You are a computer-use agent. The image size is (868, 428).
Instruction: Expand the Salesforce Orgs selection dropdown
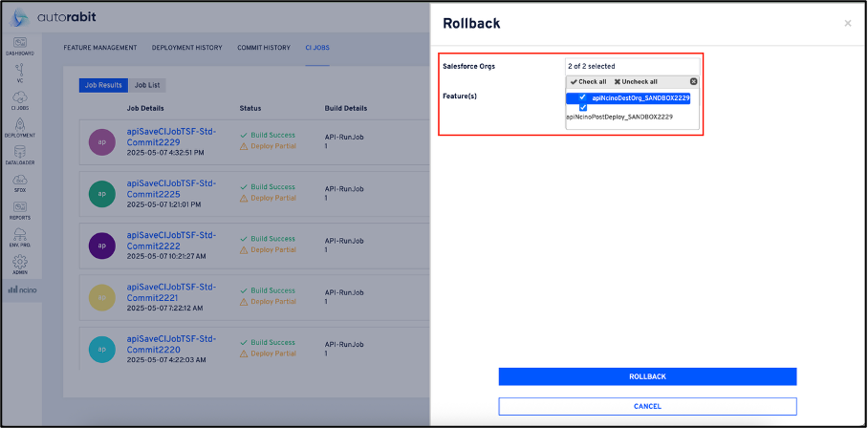(632, 66)
